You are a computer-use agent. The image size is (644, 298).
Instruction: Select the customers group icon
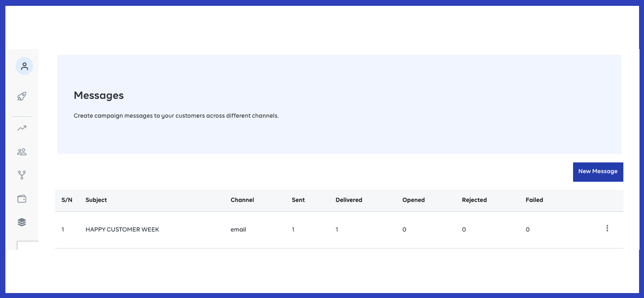[22, 152]
